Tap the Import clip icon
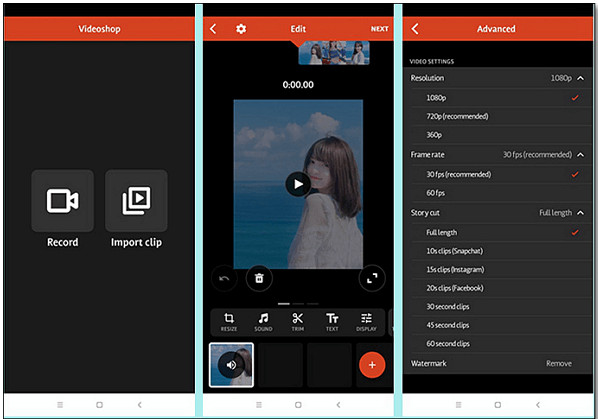The height and width of the screenshot is (419, 598). (136, 201)
